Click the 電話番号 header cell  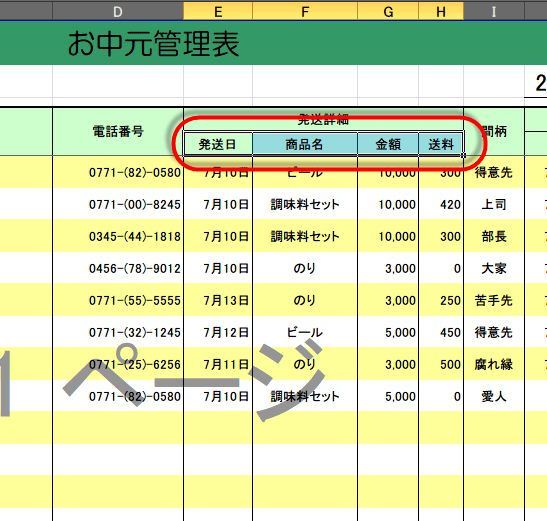(118, 132)
